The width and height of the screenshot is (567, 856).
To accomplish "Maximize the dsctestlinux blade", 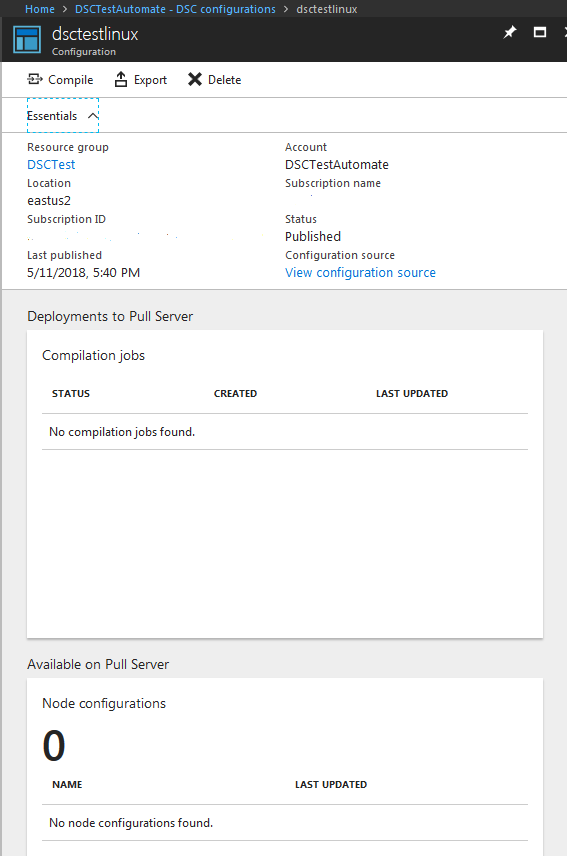I will pyautogui.click(x=540, y=32).
